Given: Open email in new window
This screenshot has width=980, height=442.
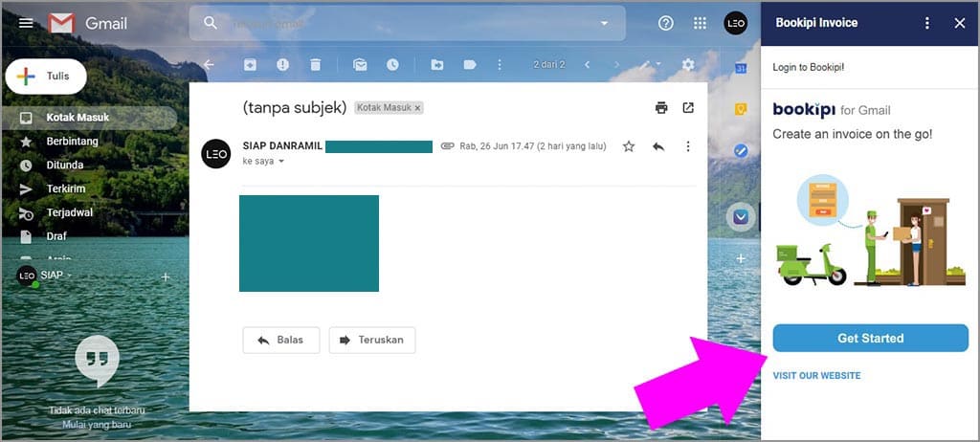Looking at the screenshot, I should coord(688,107).
